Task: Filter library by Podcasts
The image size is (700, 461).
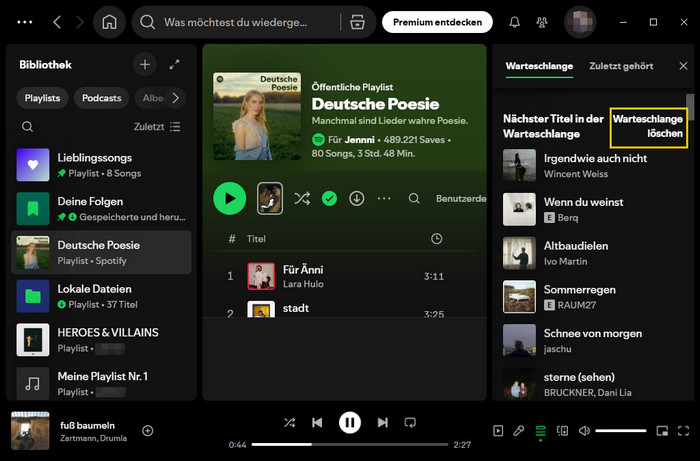Action: coord(102,98)
